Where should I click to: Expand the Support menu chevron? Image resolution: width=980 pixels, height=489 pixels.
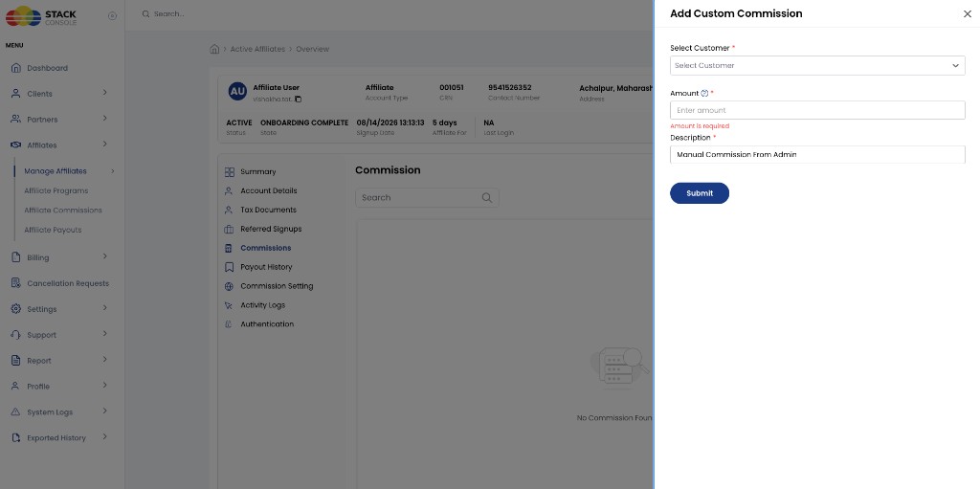pyautogui.click(x=104, y=333)
